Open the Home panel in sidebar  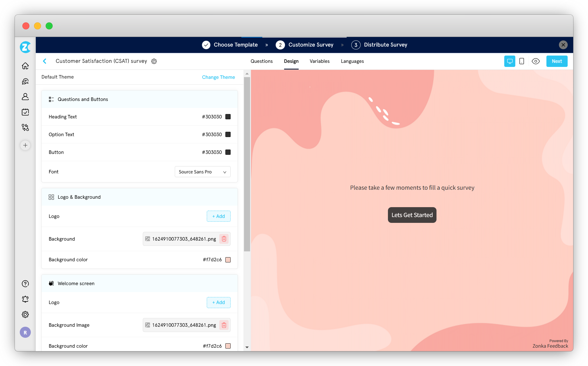25,66
